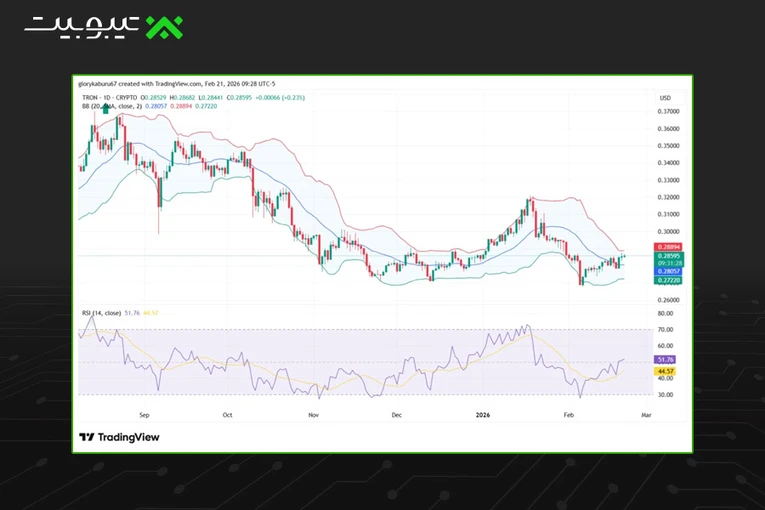Image resolution: width=765 pixels, height=510 pixels.
Task: Click the green X brand logo icon
Action: point(164,27)
